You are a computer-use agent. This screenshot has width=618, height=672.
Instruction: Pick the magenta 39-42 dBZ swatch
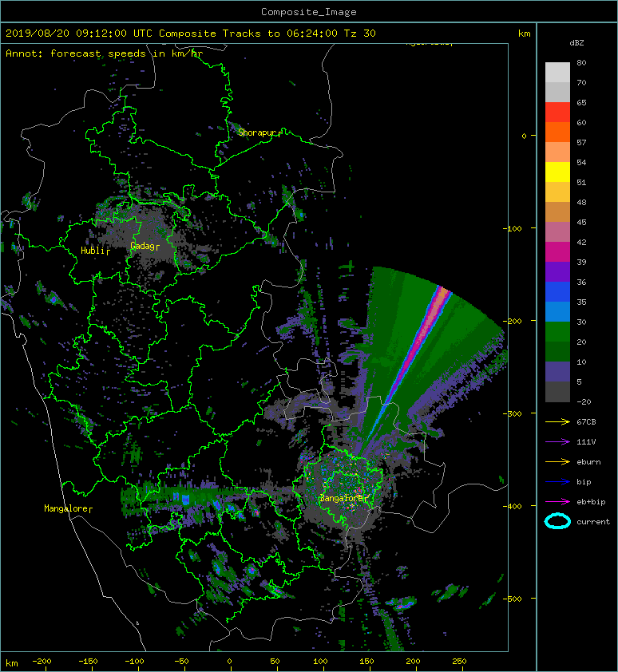coord(557,252)
